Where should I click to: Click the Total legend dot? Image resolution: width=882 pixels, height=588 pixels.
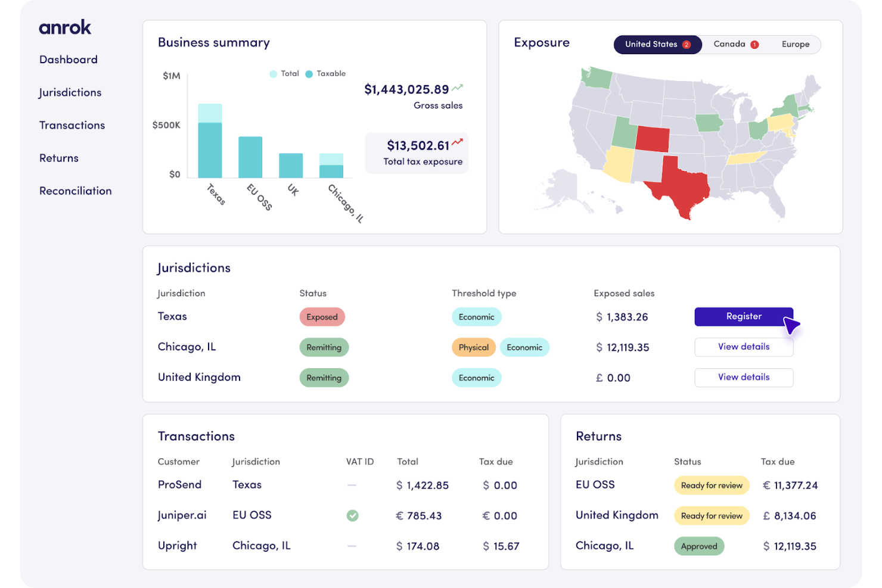click(x=274, y=73)
